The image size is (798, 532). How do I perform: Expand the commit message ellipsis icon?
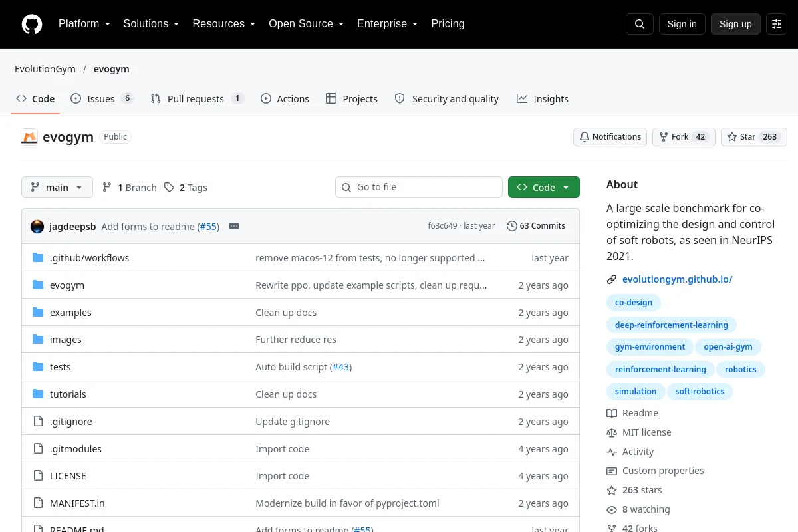[234, 226]
